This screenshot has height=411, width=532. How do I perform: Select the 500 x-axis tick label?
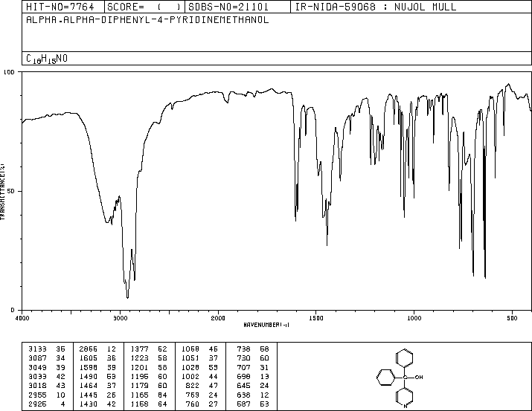coord(512,318)
